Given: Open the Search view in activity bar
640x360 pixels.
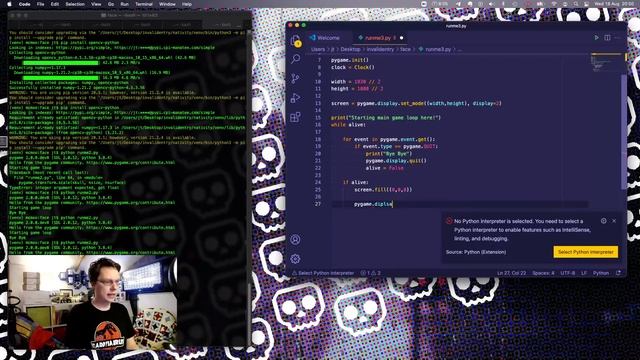Looking at the screenshot, I should (x=296, y=59).
